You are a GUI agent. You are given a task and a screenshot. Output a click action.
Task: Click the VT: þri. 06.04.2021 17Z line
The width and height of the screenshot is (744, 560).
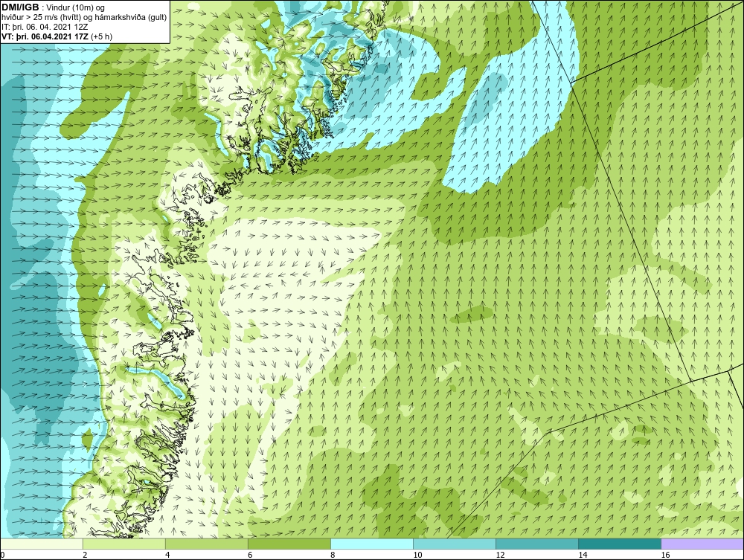click(57, 36)
